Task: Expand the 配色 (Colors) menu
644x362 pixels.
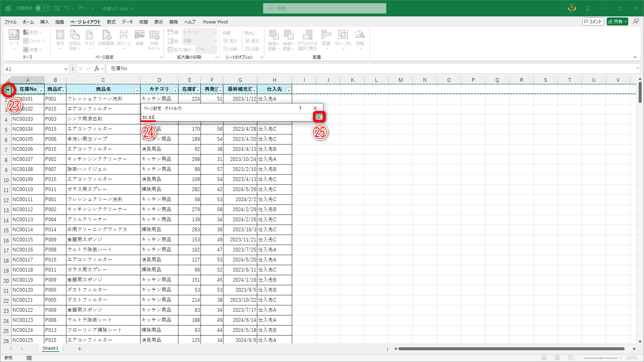Action: [33, 32]
